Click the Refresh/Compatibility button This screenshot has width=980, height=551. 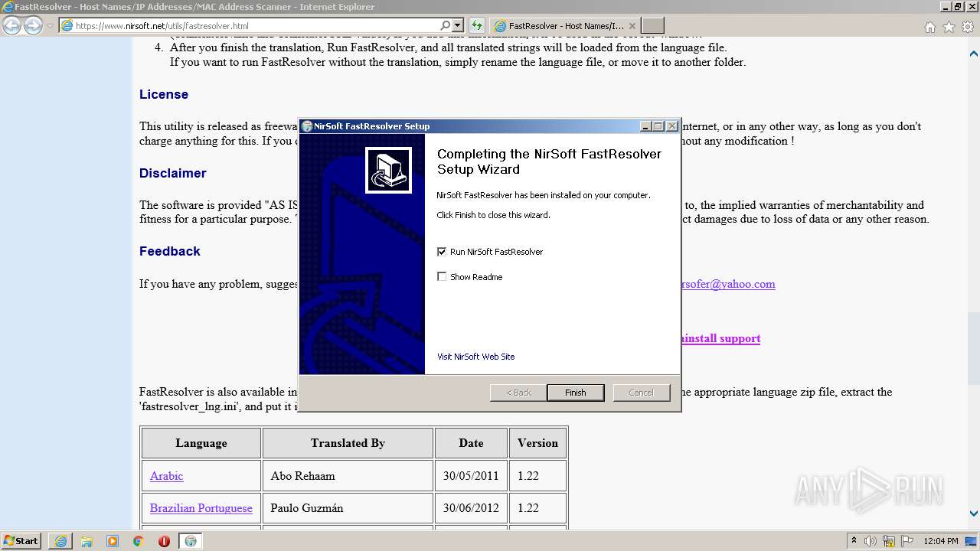[476, 26]
